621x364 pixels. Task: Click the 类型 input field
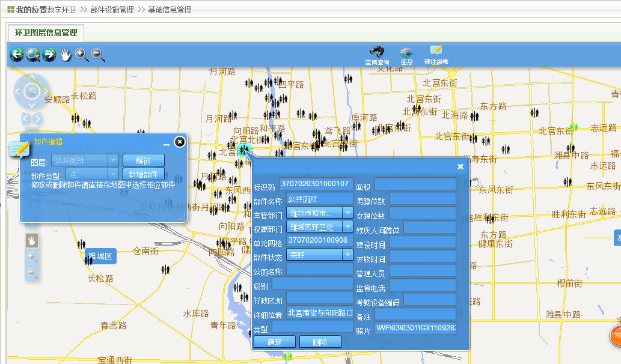click(x=313, y=326)
